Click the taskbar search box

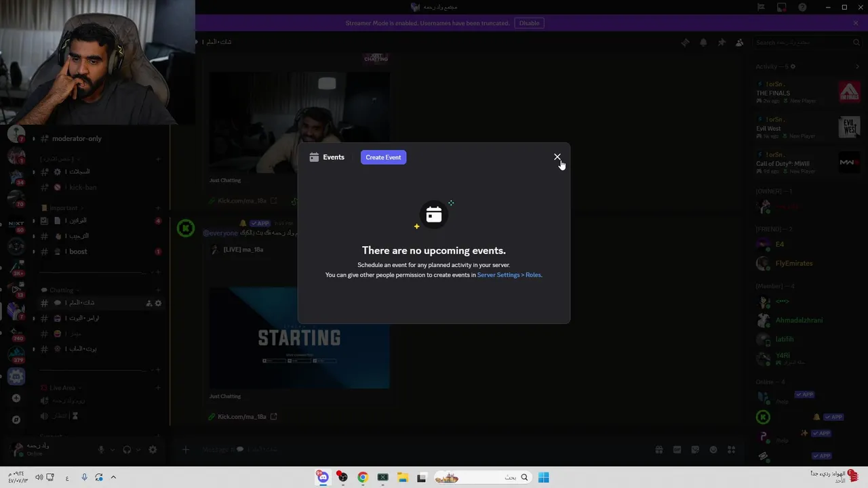tap(482, 477)
